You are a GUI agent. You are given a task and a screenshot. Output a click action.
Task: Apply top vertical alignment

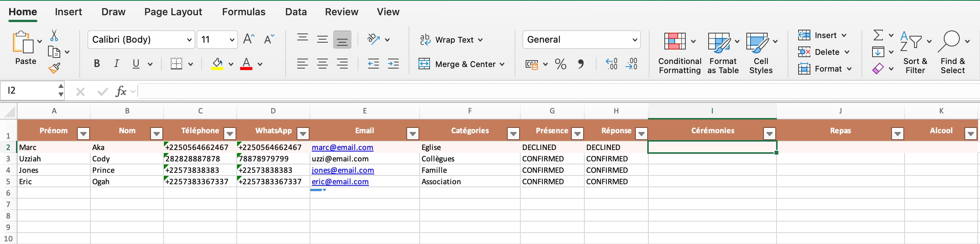pyautogui.click(x=303, y=37)
